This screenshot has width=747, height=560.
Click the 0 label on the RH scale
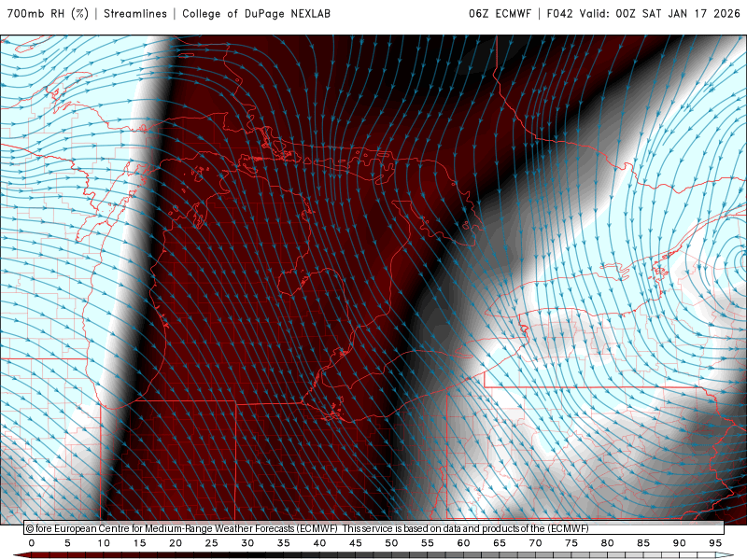coord(32,543)
